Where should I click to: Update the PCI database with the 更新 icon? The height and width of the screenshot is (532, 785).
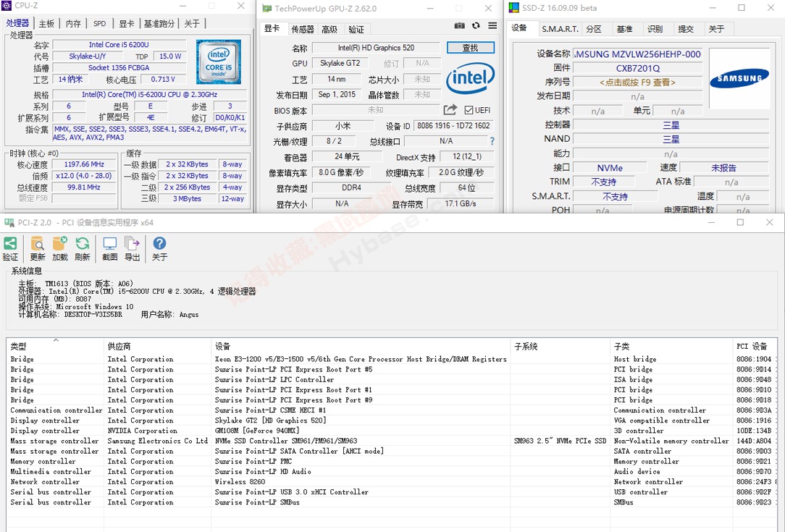38,245
